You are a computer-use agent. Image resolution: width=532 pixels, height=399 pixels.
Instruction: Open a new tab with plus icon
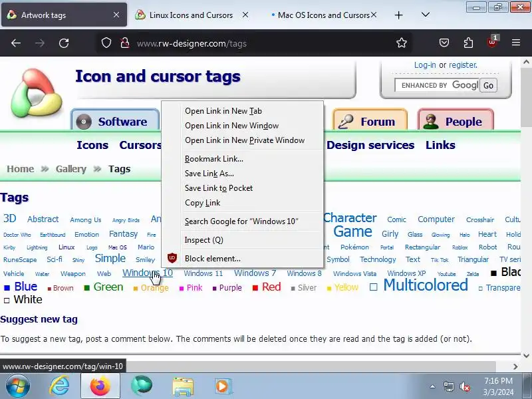[x=398, y=15]
